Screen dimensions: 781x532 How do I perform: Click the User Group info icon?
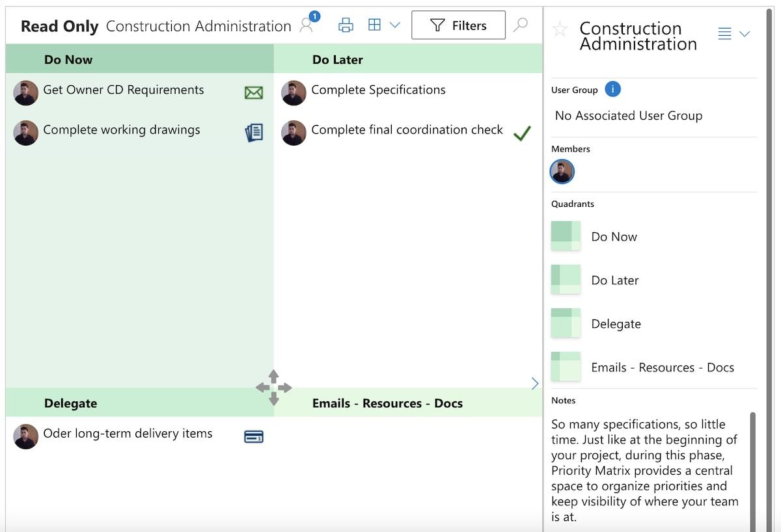612,89
